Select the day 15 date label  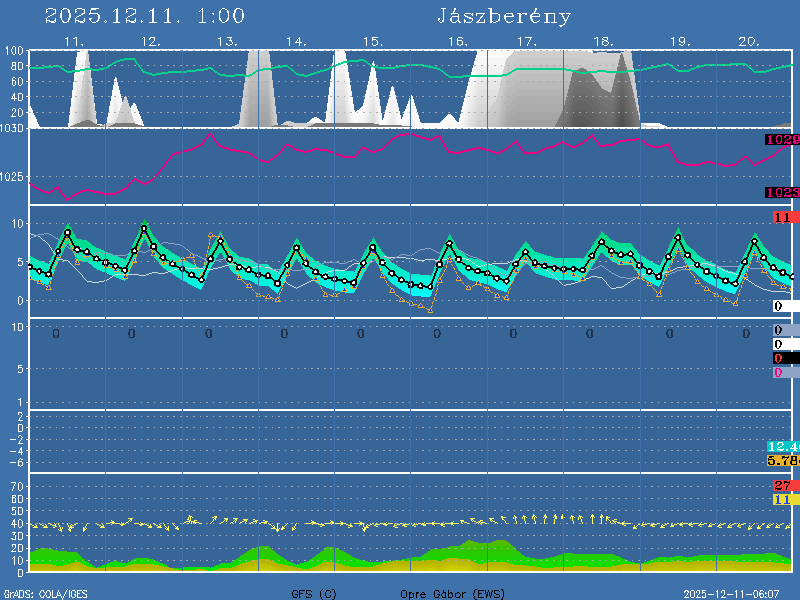tap(373, 42)
